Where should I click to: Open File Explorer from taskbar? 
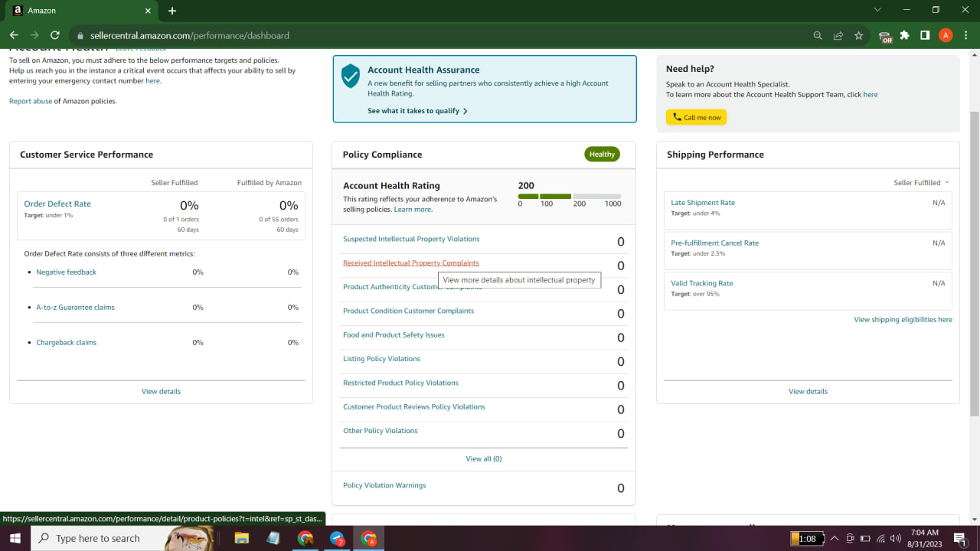coord(241,538)
